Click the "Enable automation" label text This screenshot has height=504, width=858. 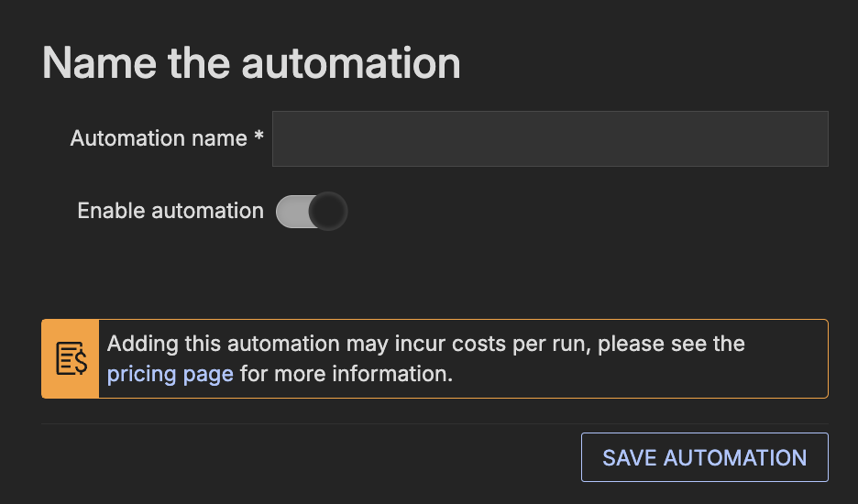point(170,211)
